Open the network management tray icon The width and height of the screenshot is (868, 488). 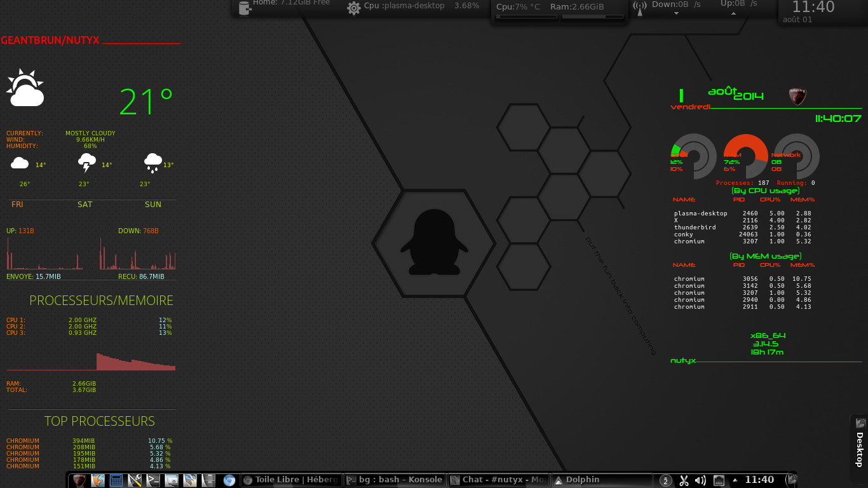pyautogui.click(x=719, y=480)
